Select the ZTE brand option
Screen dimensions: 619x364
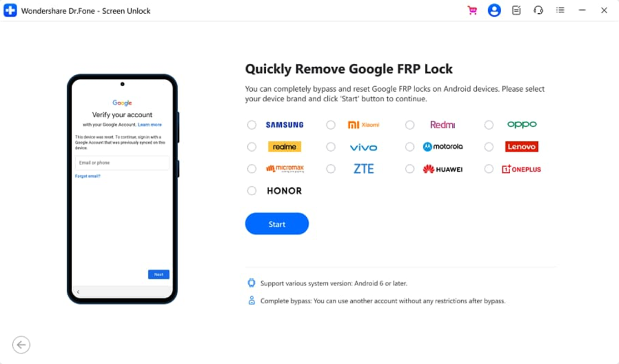pyautogui.click(x=331, y=169)
